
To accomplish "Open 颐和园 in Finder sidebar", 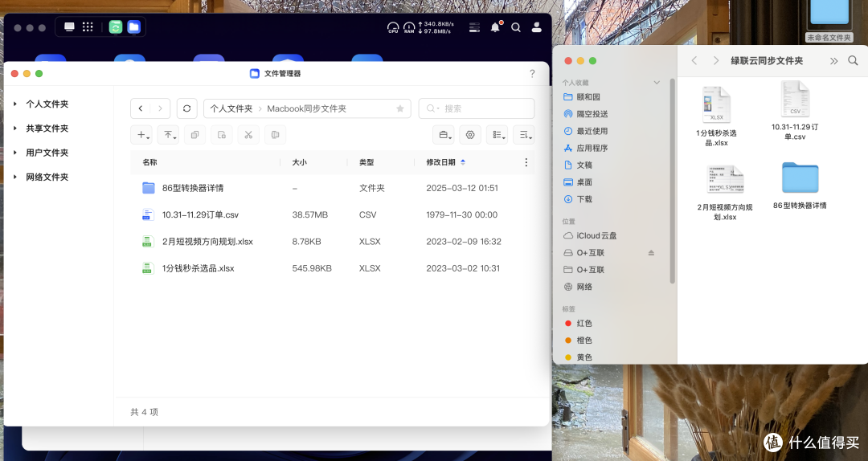I will [588, 97].
